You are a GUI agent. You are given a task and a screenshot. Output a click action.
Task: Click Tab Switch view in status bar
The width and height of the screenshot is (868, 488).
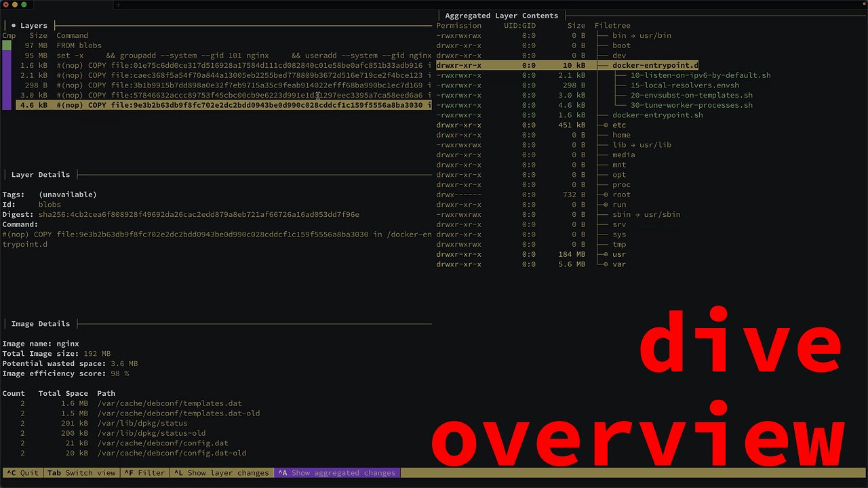pyautogui.click(x=81, y=473)
